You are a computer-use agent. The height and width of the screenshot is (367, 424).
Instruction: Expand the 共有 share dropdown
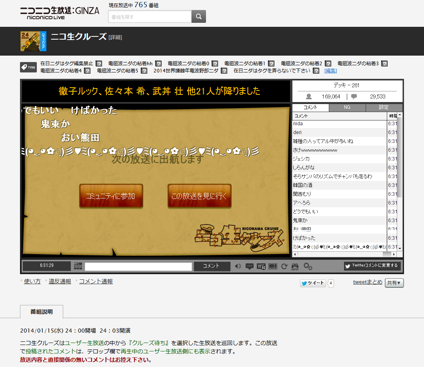pyautogui.click(x=394, y=283)
